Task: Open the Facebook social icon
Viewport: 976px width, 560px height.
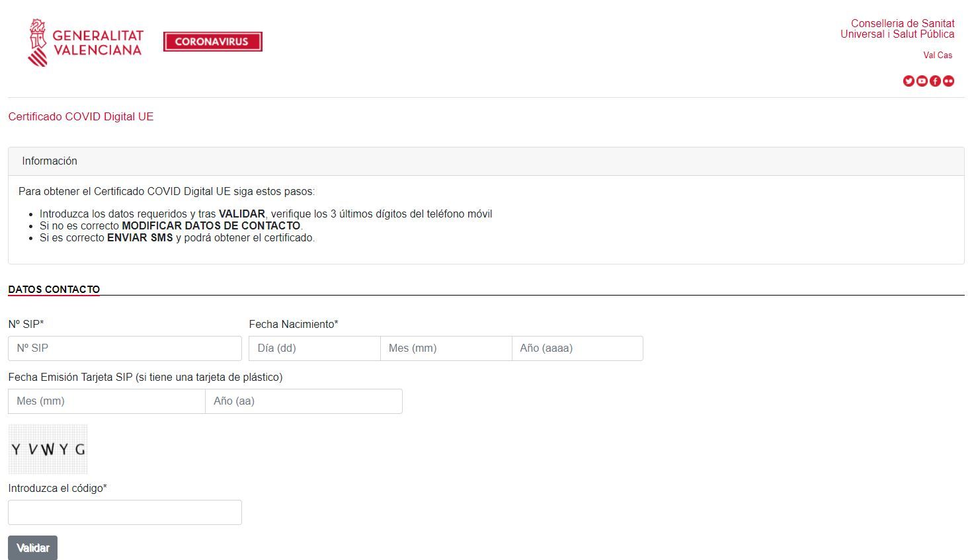Action: (x=935, y=81)
